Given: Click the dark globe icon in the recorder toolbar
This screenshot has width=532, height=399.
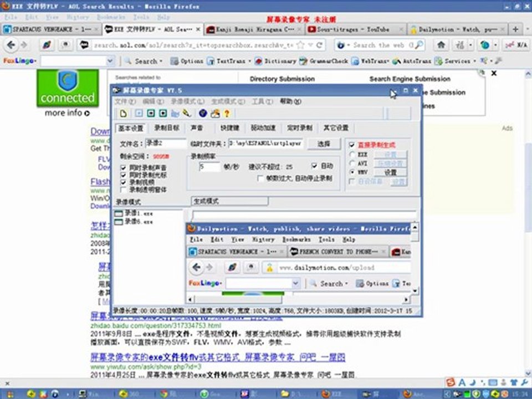Looking at the screenshot, I should [203, 113].
